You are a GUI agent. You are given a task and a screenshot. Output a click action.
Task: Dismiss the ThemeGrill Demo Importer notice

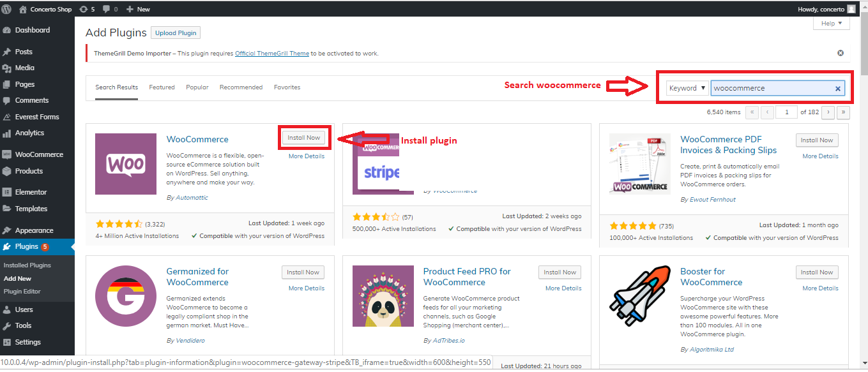click(841, 53)
